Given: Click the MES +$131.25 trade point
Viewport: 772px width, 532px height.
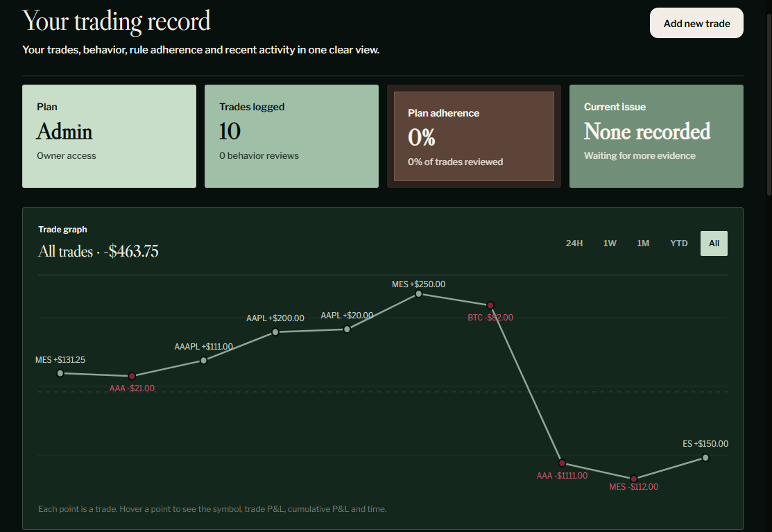Looking at the screenshot, I should pos(60,373).
